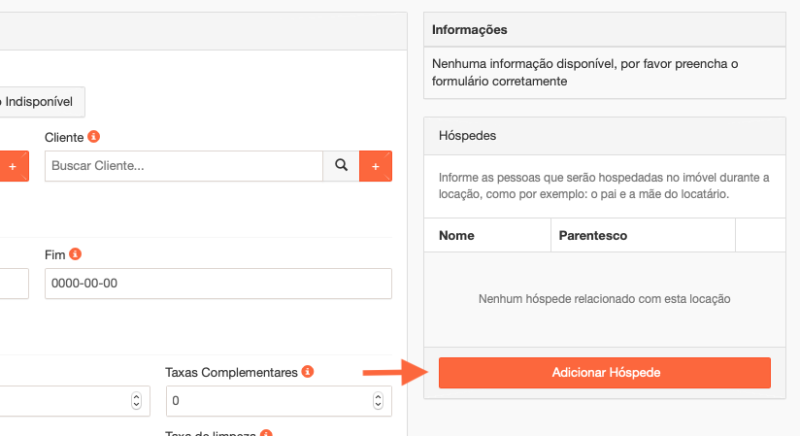The image size is (800, 436).
Task: Click the info icon beside Taxa de limpeza
Action: pos(266,434)
